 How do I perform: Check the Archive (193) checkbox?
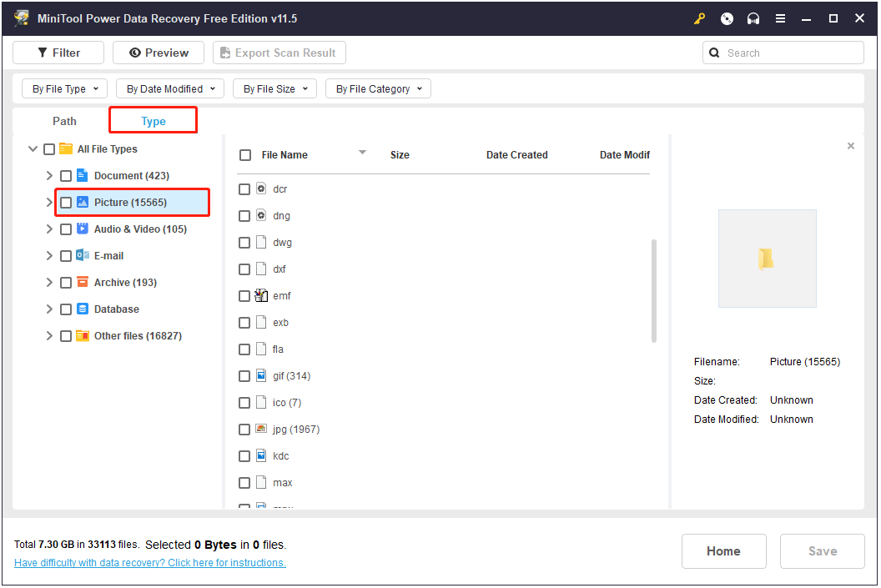[66, 283]
